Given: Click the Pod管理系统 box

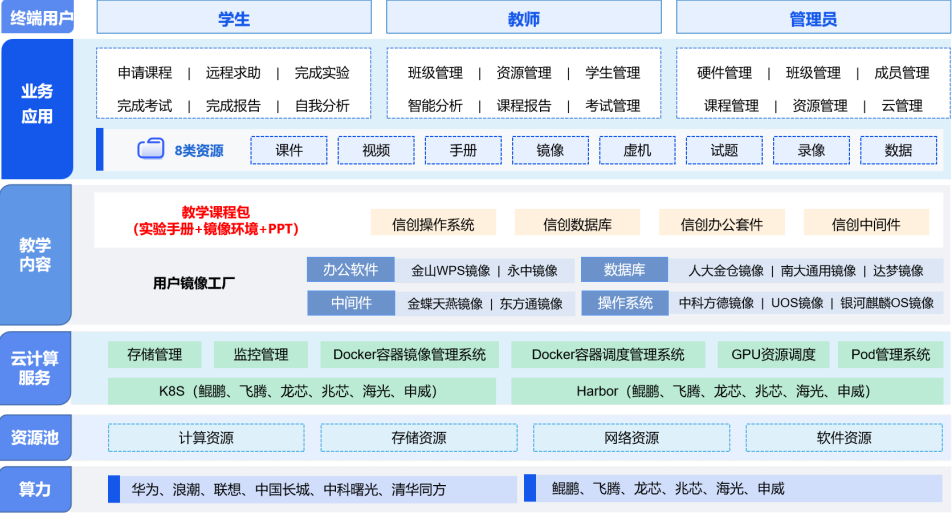Looking at the screenshot, I should 891,355.
